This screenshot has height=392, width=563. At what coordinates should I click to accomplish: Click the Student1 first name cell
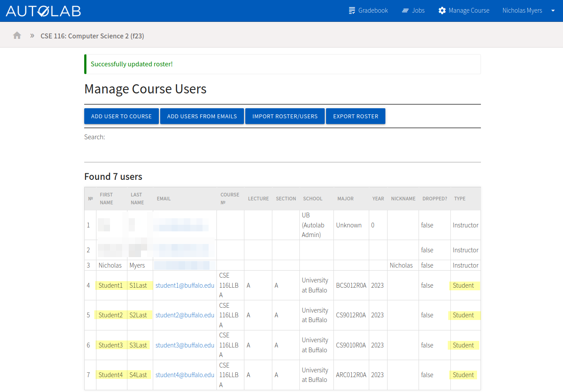point(111,285)
